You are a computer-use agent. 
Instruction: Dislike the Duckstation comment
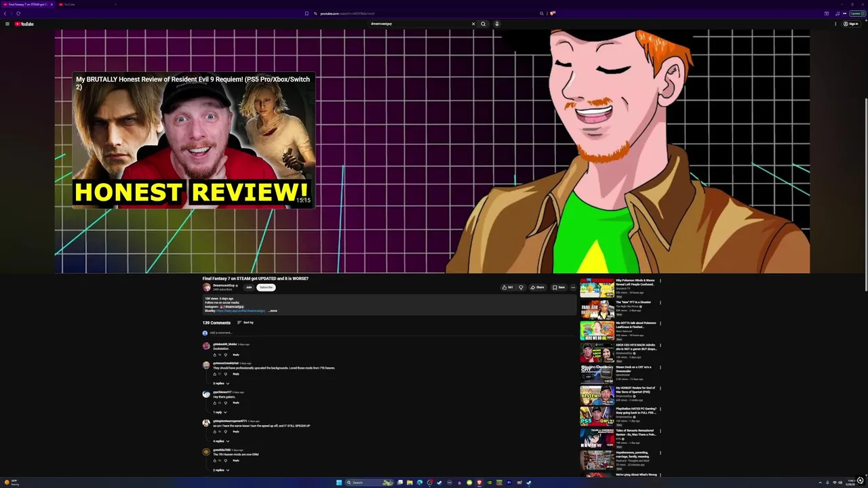click(226, 354)
